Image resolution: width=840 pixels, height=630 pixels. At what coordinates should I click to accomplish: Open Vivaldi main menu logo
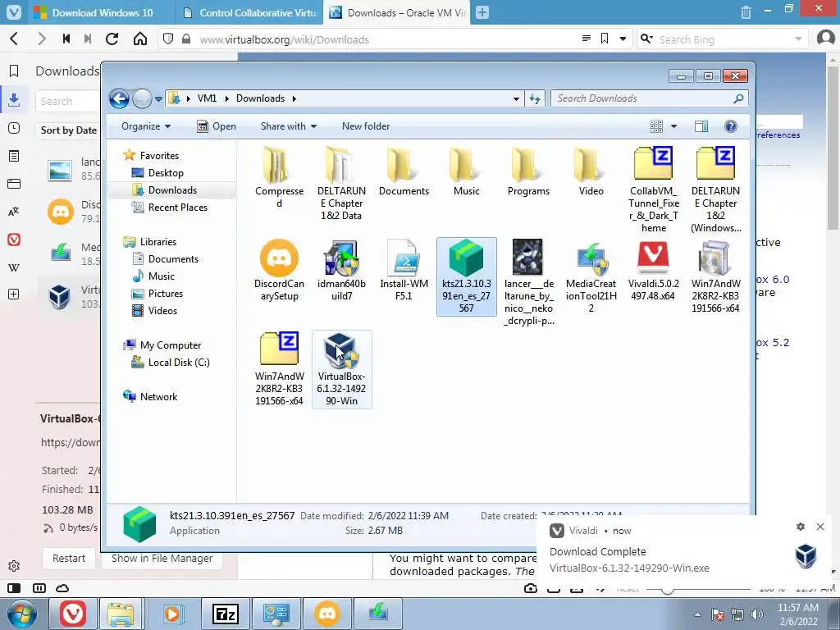(14, 12)
